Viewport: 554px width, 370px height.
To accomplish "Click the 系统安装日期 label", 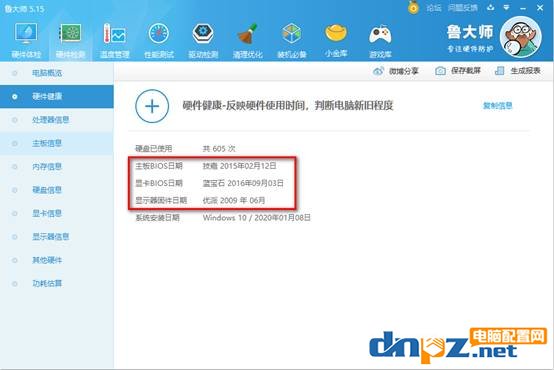I will click(157, 218).
